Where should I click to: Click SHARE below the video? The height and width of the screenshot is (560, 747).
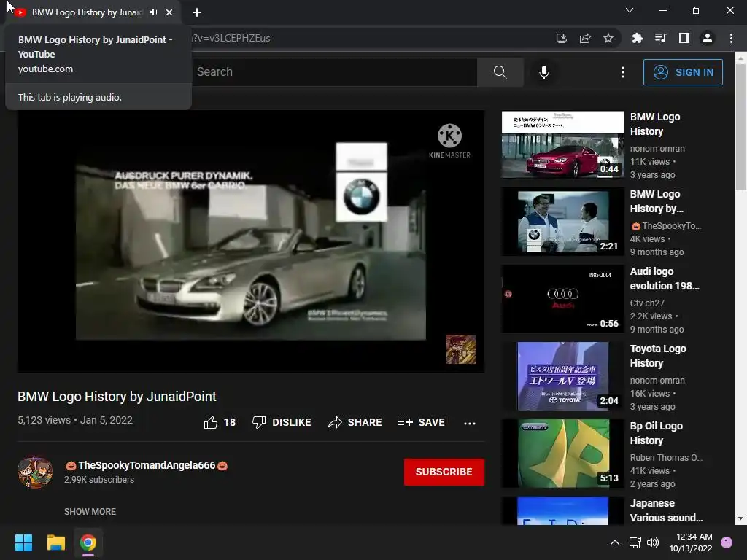click(x=355, y=422)
